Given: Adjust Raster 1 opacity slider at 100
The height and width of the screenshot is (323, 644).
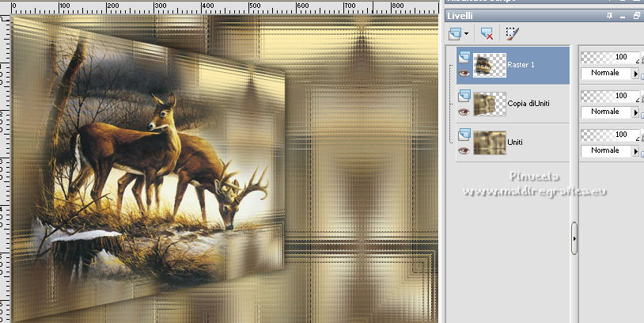Looking at the screenshot, I should pos(610,57).
